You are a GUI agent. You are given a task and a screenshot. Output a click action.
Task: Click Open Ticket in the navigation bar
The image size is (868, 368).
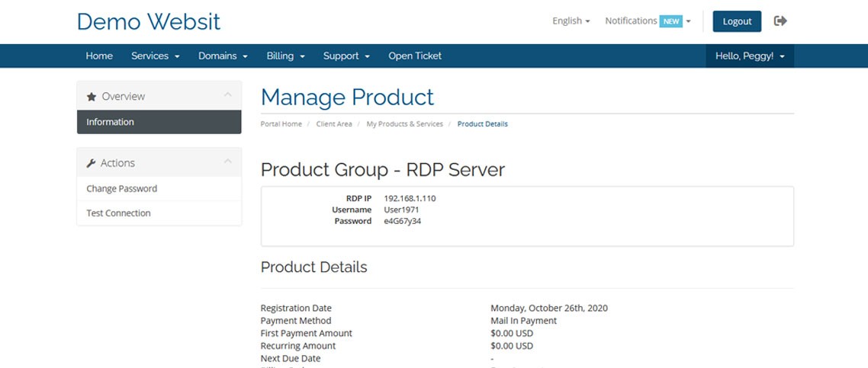click(x=415, y=56)
